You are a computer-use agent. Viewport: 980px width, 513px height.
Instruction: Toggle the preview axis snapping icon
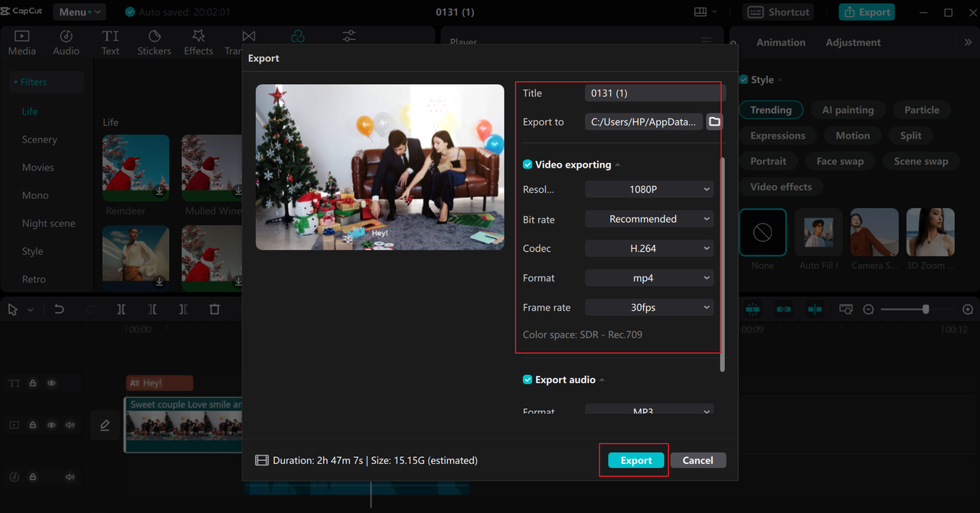[x=815, y=309]
